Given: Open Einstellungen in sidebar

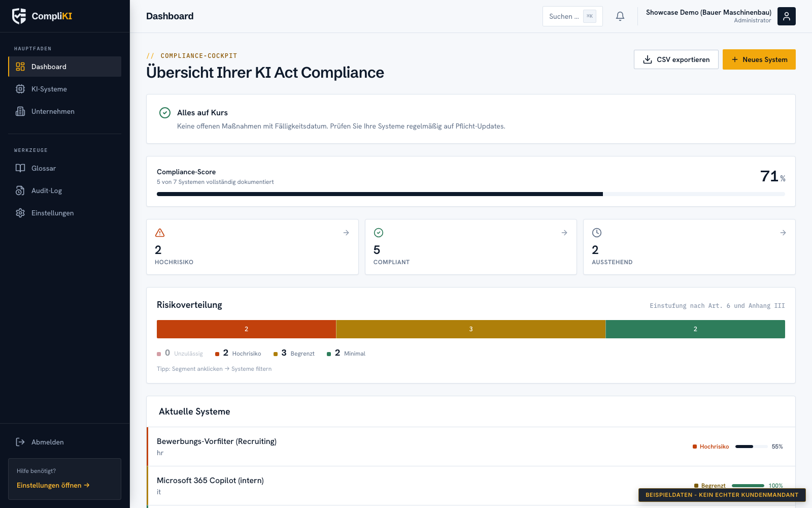Looking at the screenshot, I should [64, 213].
